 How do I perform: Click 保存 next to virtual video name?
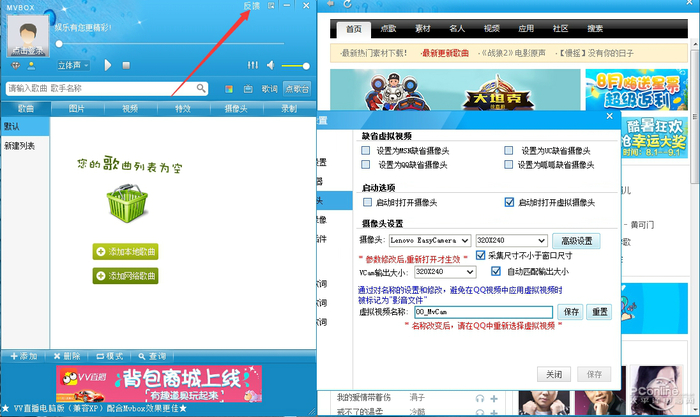(571, 312)
